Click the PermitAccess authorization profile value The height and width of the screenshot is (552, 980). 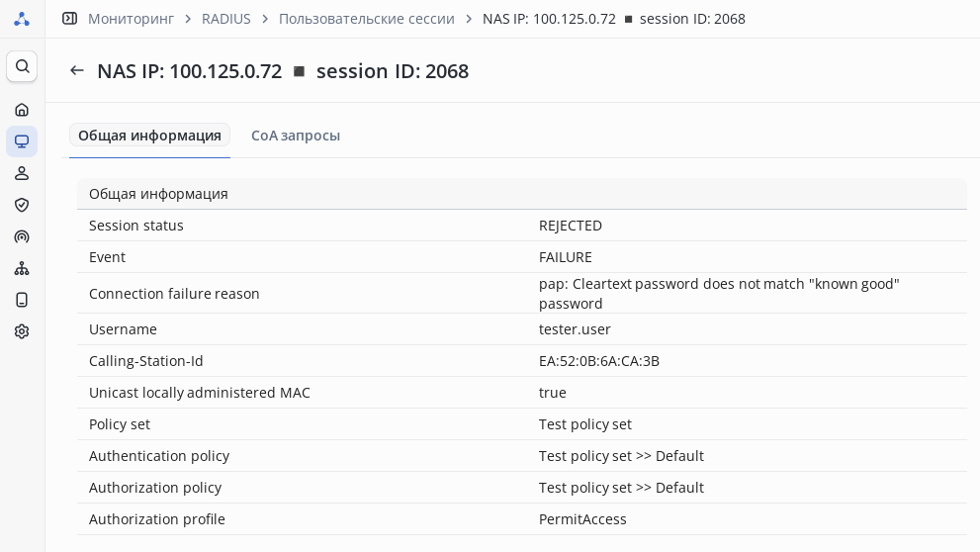582,519
